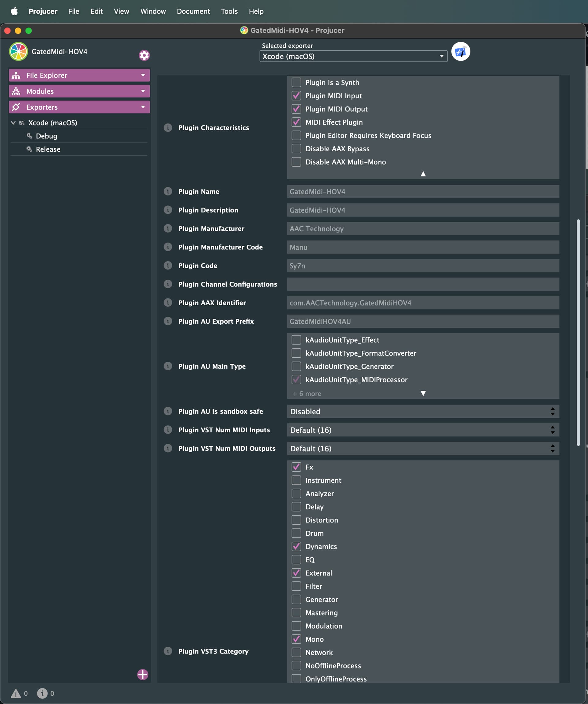Click info icon next to Plugin Code
588x704 pixels.
tap(168, 265)
